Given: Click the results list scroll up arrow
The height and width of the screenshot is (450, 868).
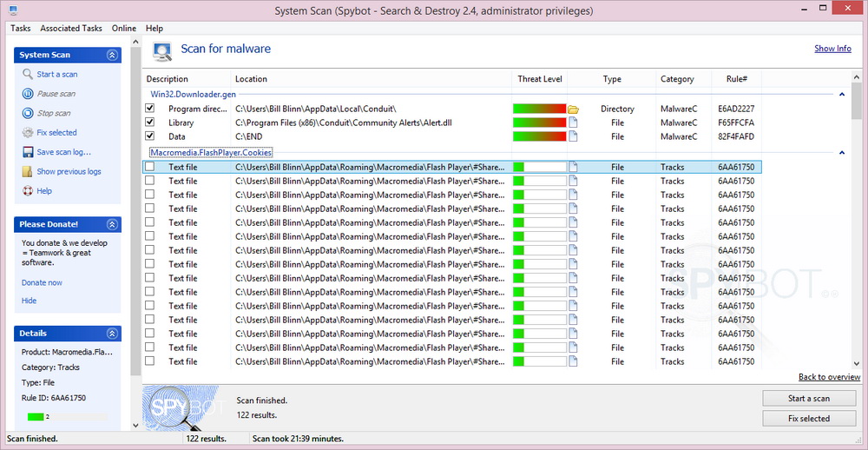Looking at the screenshot, I should 857,76.
